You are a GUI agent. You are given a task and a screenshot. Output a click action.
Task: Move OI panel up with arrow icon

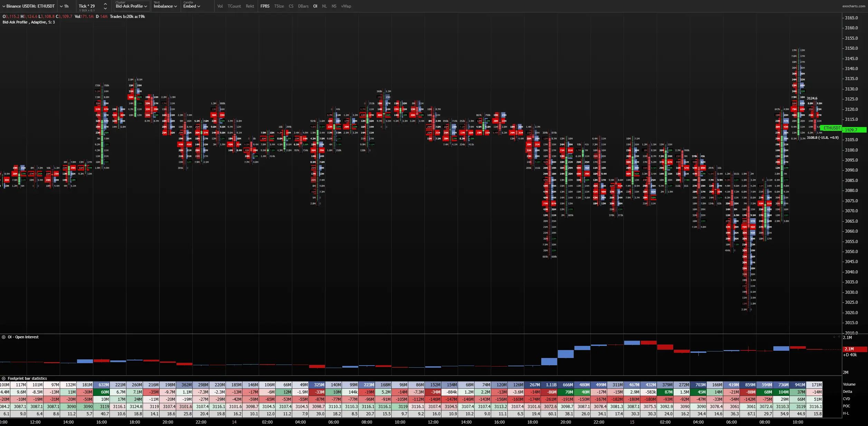click(839, 337)
